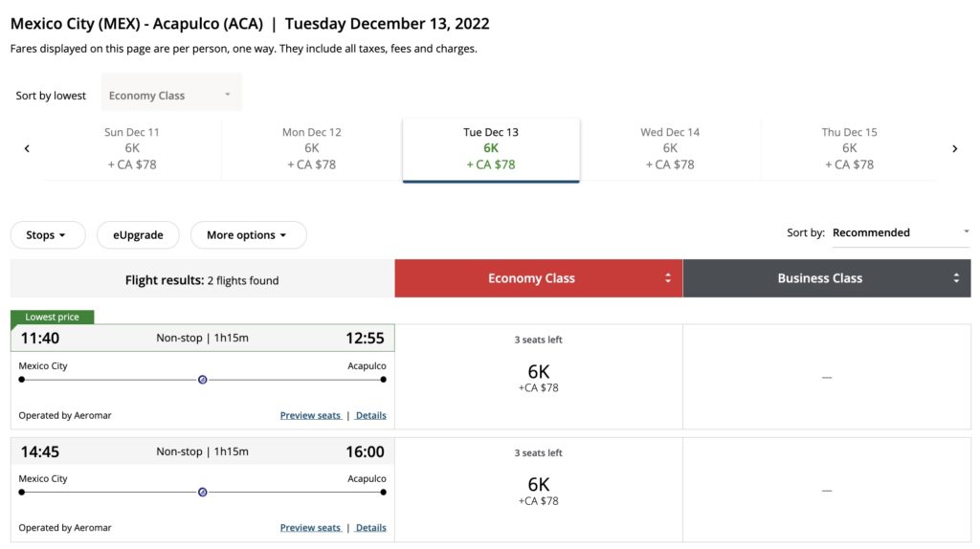
Task: Select the Sun Dec 11 date tab
Action: pyautogui.click(x=132, y=148)
